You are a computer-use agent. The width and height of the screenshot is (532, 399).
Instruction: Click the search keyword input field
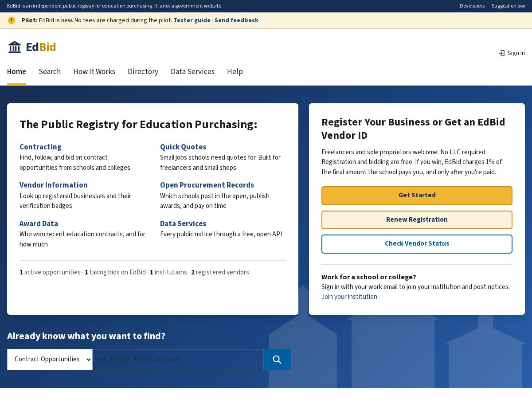coord(178,360)
